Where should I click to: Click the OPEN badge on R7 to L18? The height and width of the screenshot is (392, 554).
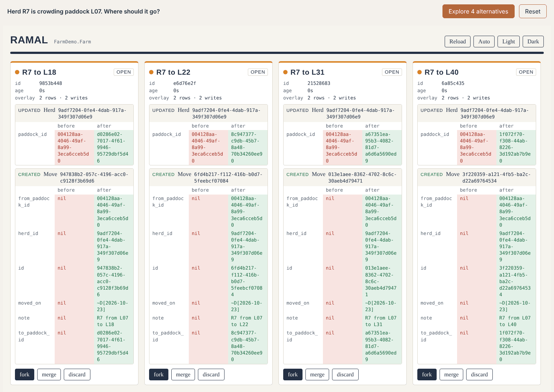click(124, 72)
